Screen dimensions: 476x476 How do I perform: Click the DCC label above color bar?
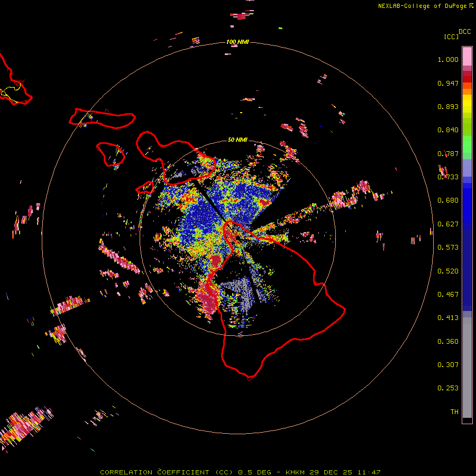click(x=465, y=31)
